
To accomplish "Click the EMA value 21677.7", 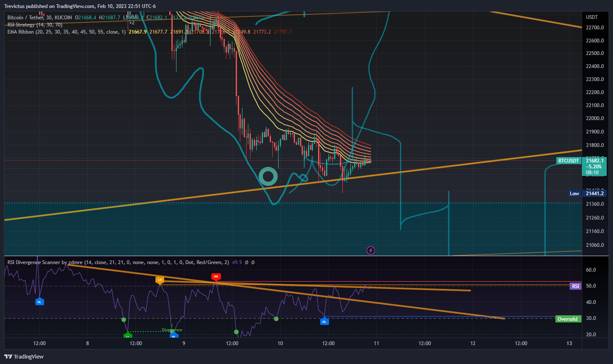I will [x=158, y=32].
